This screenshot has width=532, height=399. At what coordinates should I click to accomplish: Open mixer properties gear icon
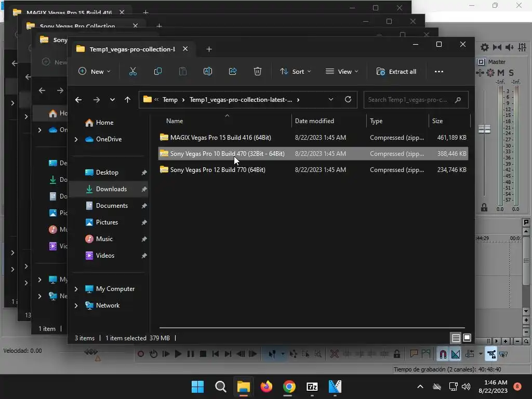coord(485,47)
